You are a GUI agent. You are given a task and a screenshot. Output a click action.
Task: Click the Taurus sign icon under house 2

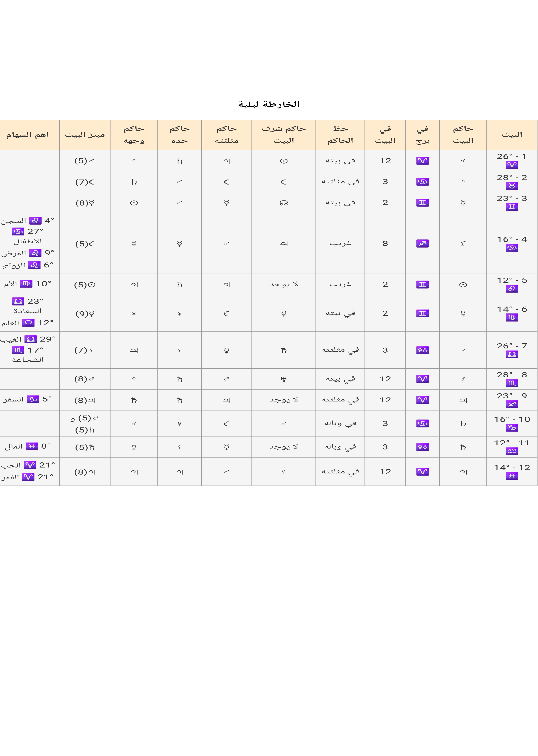tap(512, 186)
